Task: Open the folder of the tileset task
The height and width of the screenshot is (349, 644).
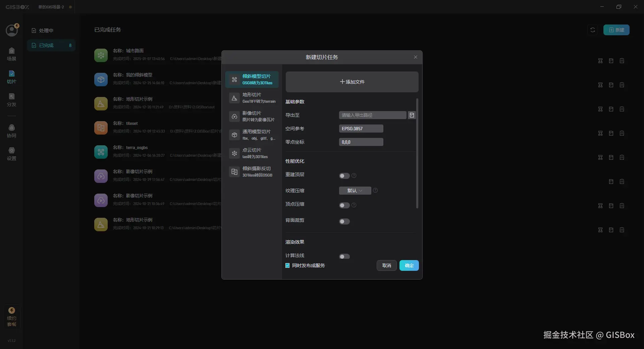Action: click(611, 133)
